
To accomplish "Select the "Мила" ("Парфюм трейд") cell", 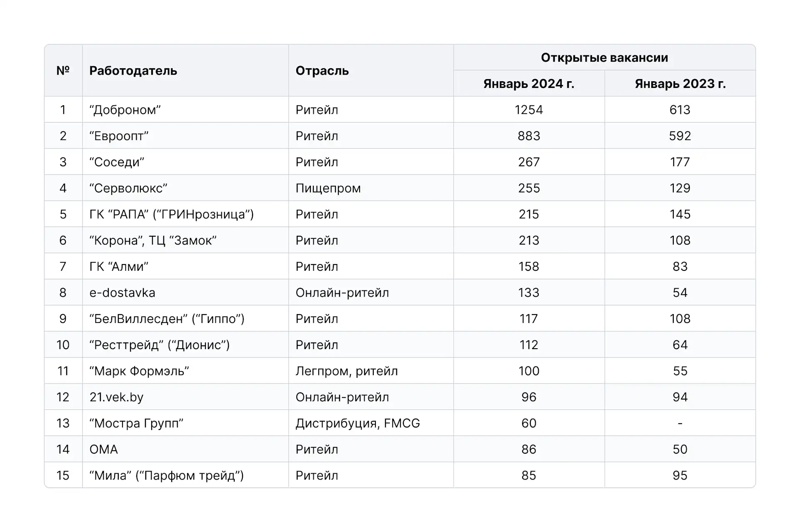I will [x=166, y=476].
